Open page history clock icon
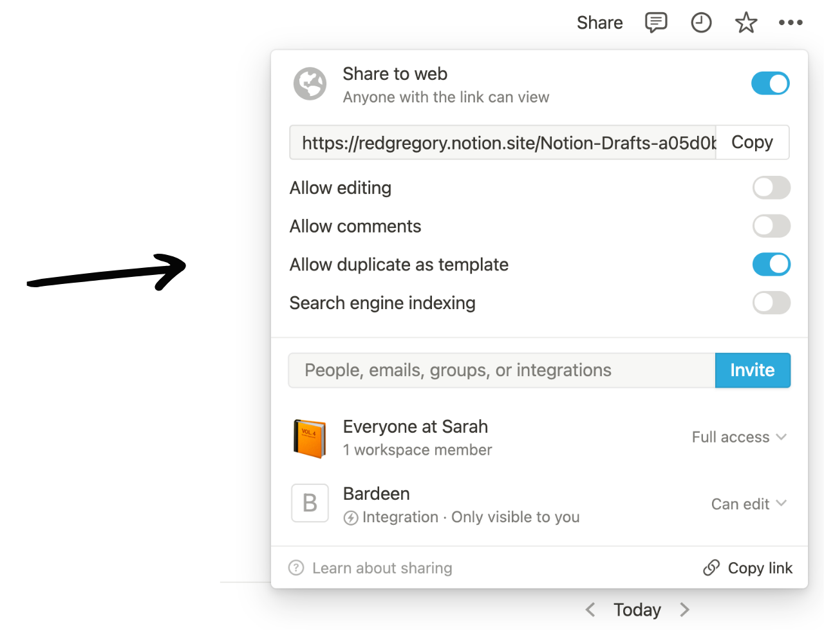824x644 pixels. (701, 23)
